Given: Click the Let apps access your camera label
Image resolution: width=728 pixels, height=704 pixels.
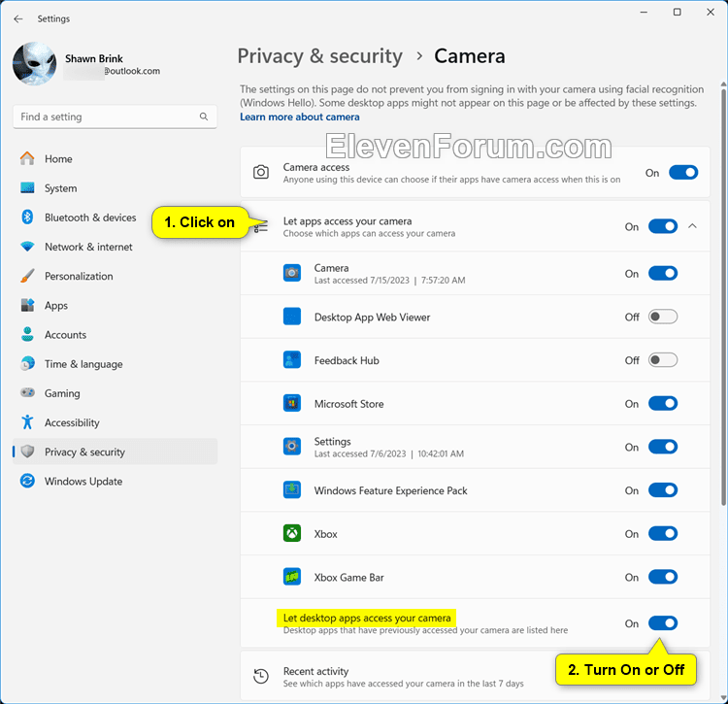Looking at the screenshot, I should pyautogui.click(x=347, y=221).
